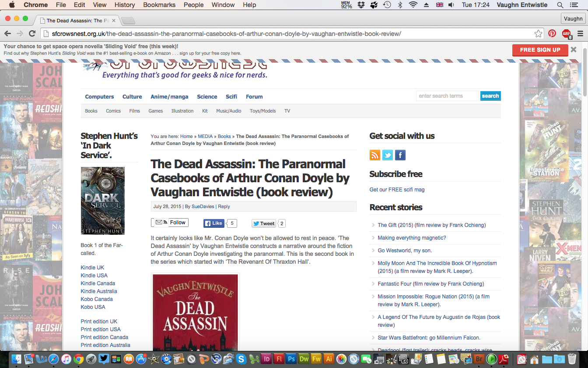588x368 pixels.
Task: Open the Wi-Fi status menu
Action: 413,5
